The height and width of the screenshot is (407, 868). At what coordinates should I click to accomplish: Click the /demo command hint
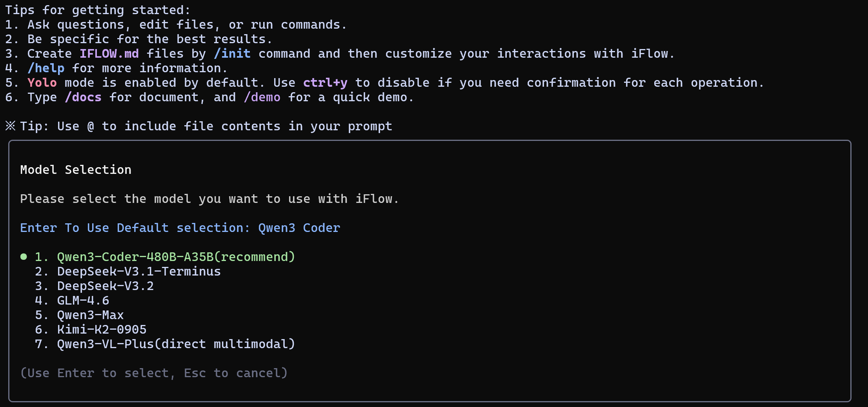point(262,97)
